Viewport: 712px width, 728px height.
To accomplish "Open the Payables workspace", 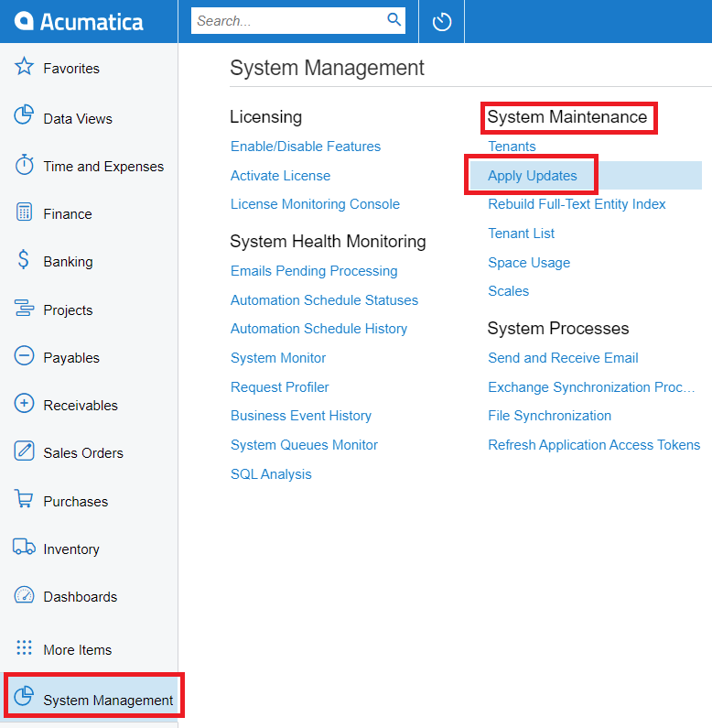I will [71, 358].
